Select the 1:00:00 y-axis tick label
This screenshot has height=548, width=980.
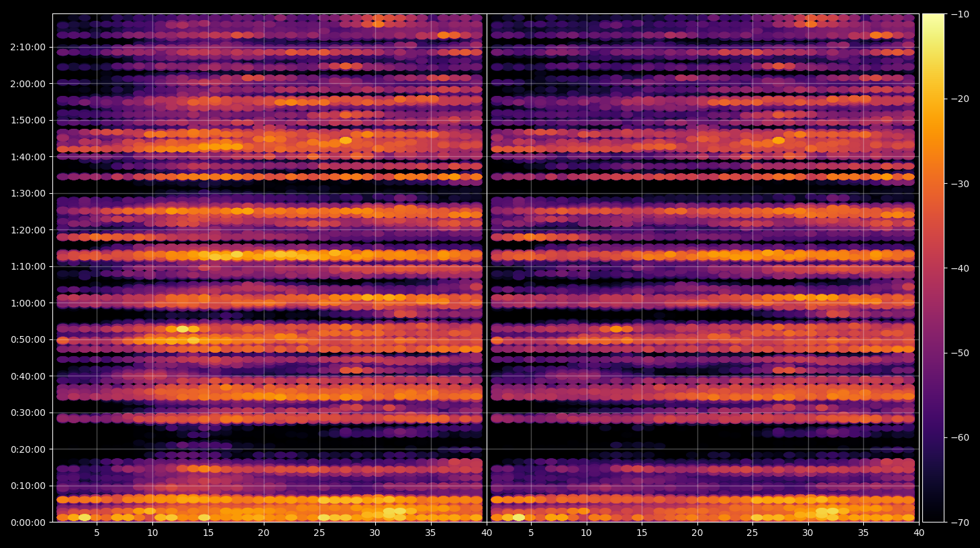tap(28, 303)
